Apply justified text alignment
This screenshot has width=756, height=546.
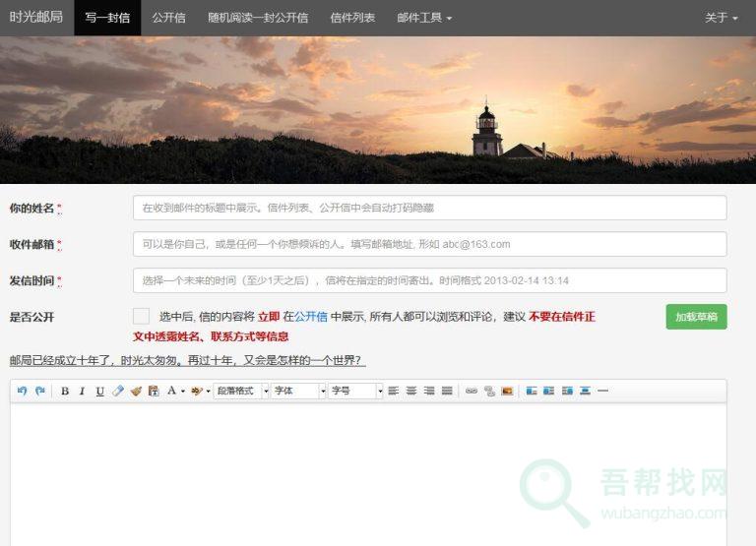click(x=447, y=391)
